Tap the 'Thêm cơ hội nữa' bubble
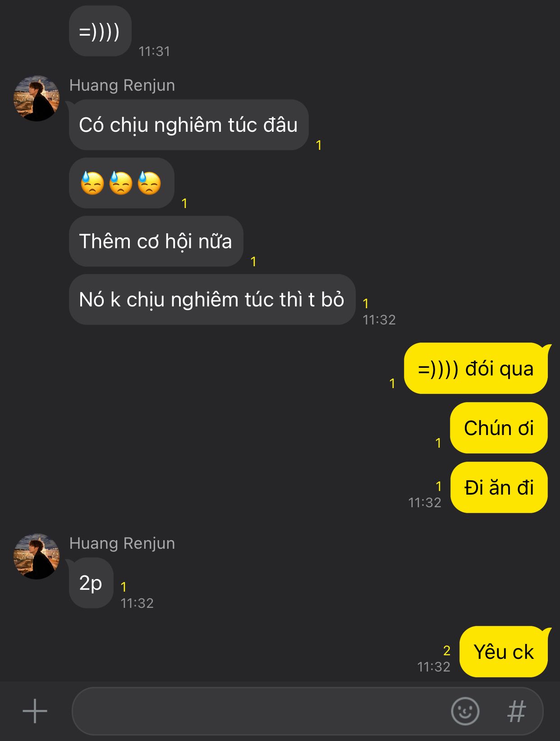 [x=156, y=241]
